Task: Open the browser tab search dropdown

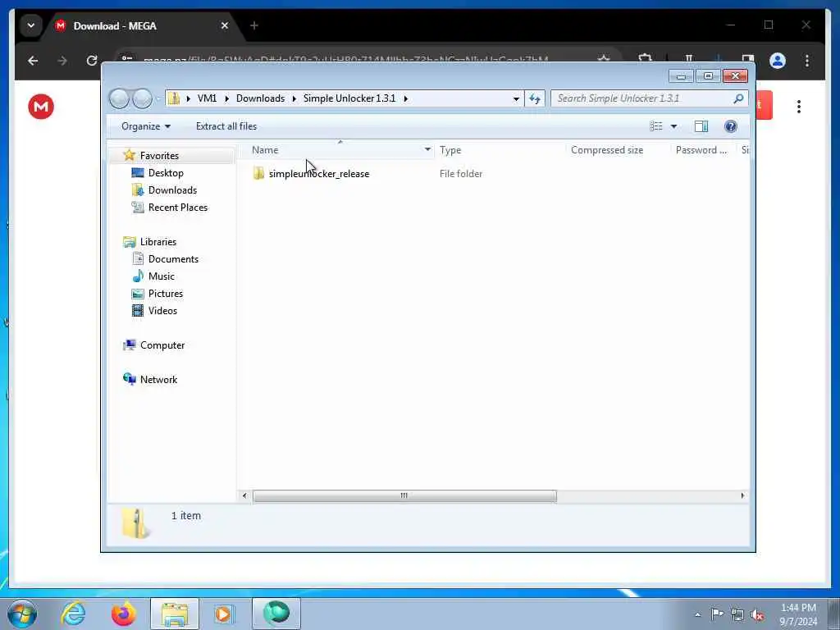Action: 31,25
